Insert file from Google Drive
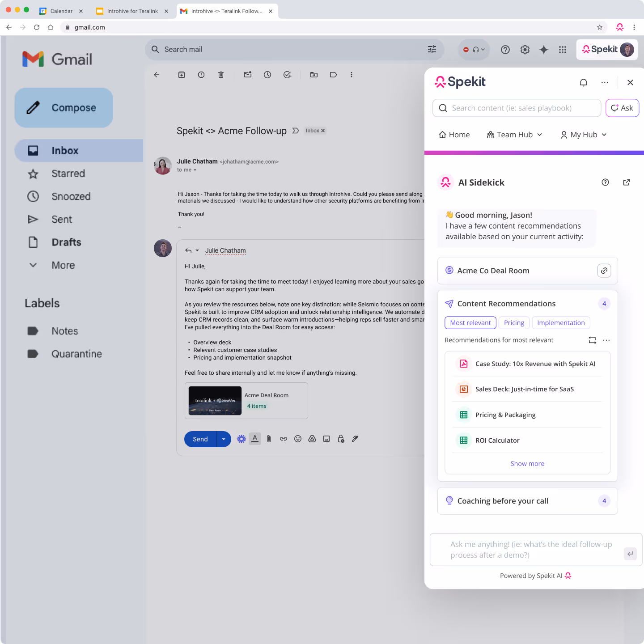This screenshot has height=644, width=644. click(x=312, y=439)
